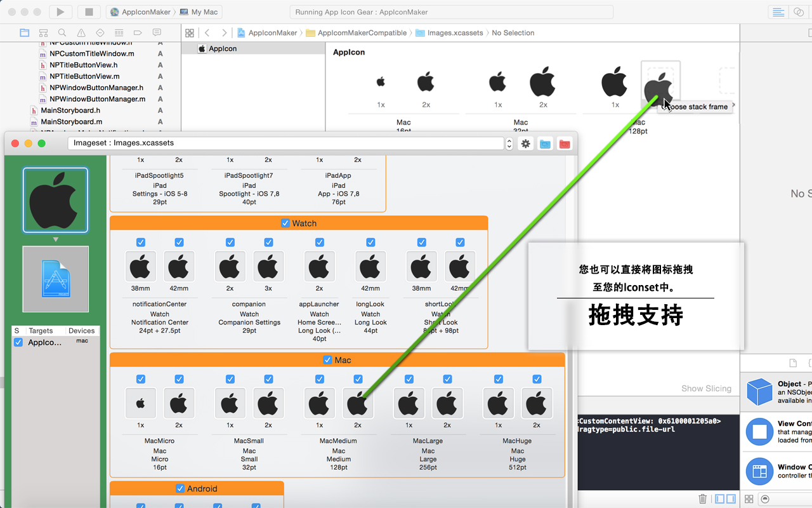This screenshot has height=508, width=812.
Task: Go back with the left chevron
Action: coord(207,33)
